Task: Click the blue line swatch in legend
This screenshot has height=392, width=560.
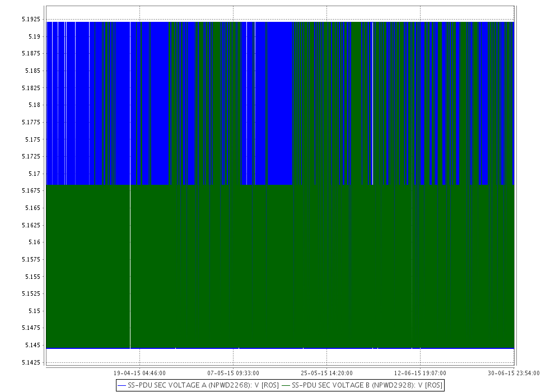Action: pyautogui.click(x=122, y=386)
